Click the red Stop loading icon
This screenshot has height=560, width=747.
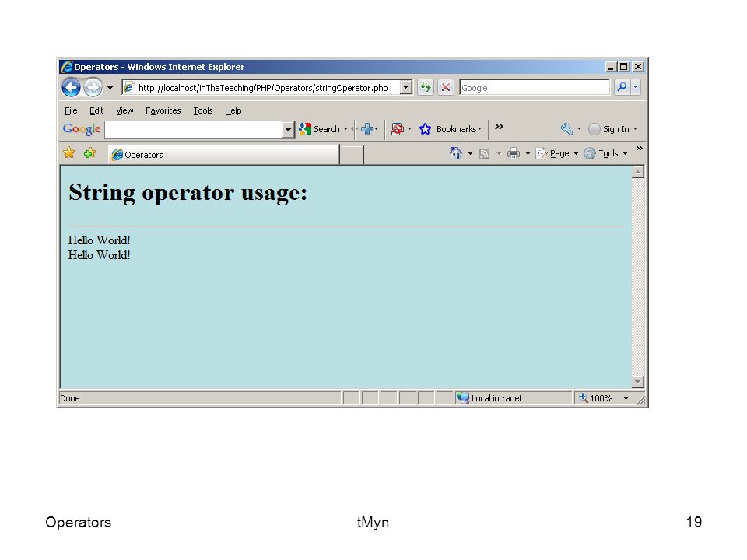[x=445, y=88]
